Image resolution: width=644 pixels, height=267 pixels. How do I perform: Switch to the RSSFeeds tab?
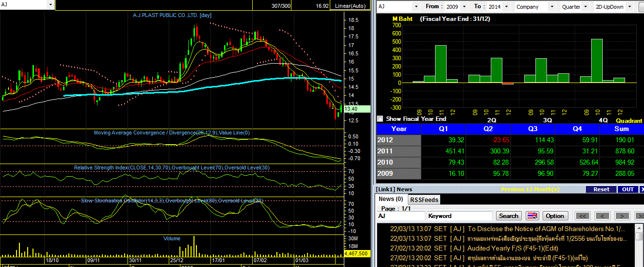pyautogui.click(x=424, y=200)
